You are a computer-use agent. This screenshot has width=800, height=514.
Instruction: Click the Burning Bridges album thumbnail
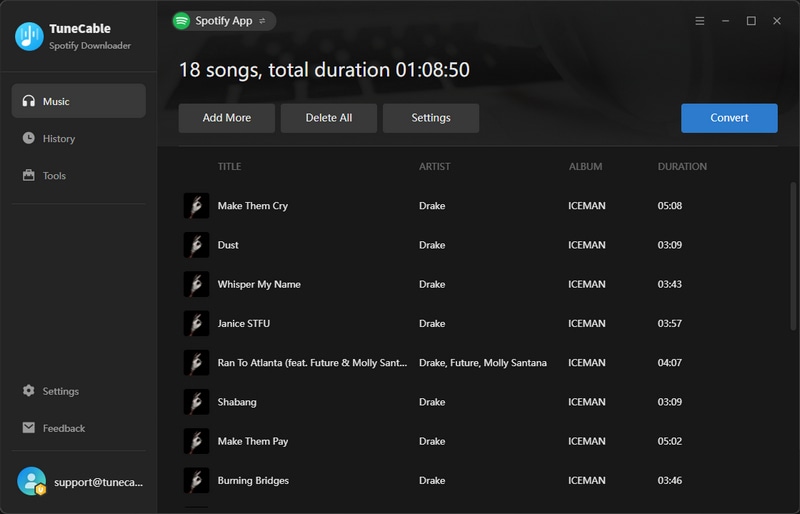point(196,481)
